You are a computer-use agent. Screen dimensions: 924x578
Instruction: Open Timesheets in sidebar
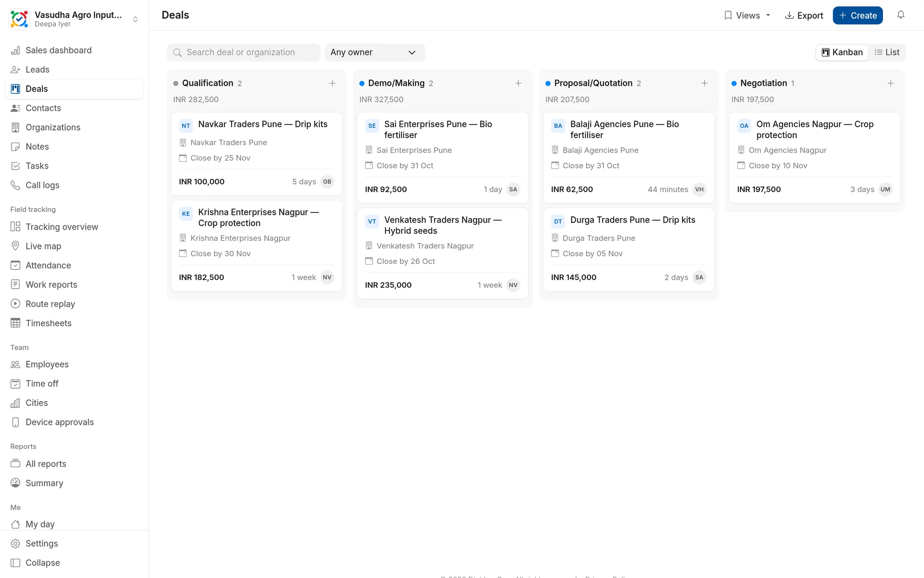(74, 323)
